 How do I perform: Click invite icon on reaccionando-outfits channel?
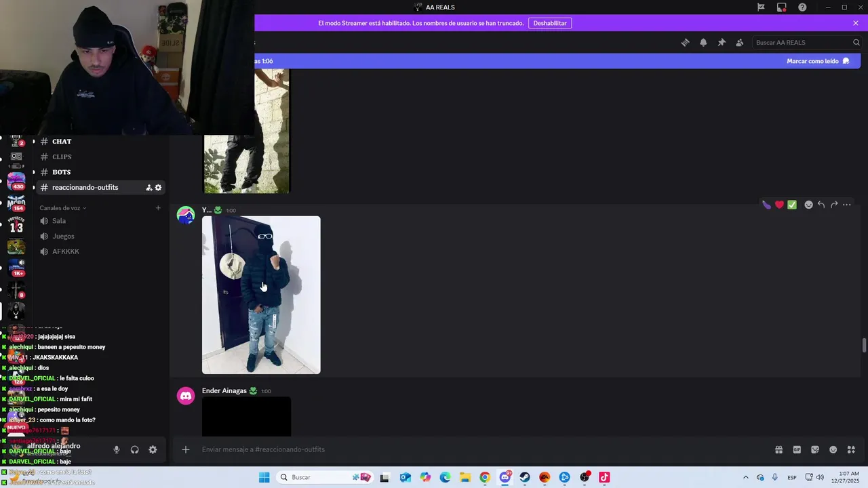point(149,188)
